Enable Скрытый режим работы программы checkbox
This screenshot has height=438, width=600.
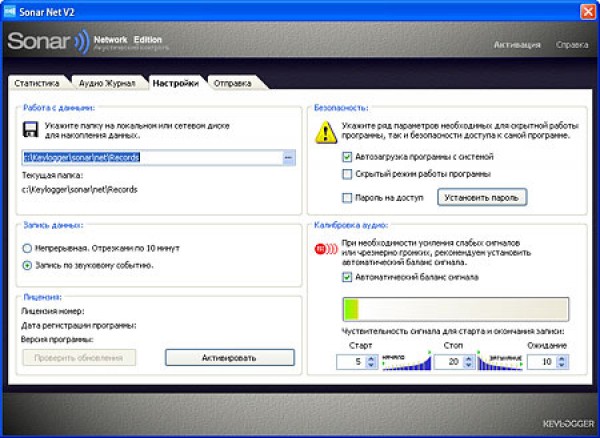[x=347, y=174]
